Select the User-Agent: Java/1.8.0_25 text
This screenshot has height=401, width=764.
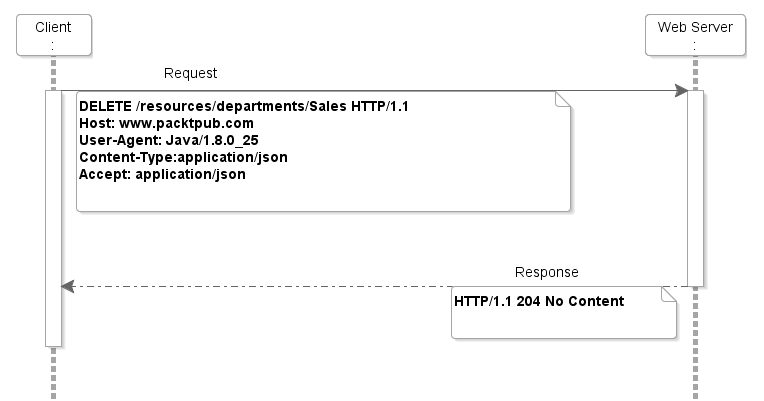tap(169, 140)
